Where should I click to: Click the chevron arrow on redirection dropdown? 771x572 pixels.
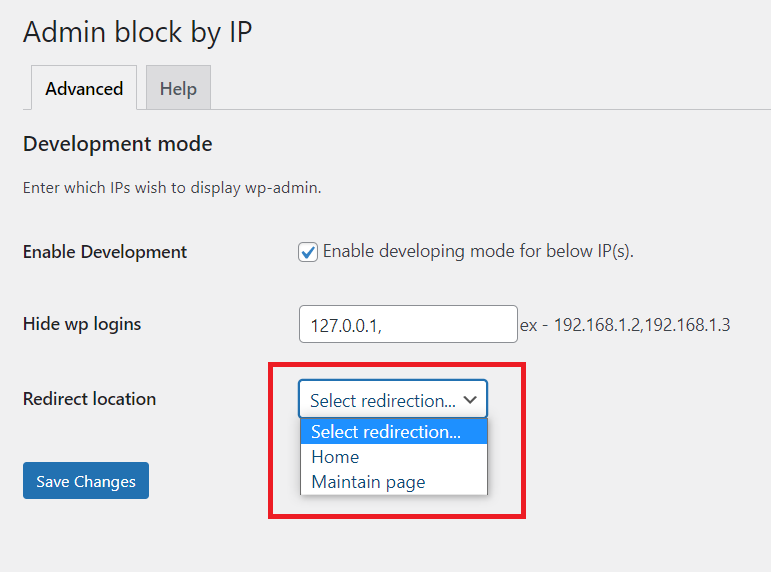click(470, 400)
